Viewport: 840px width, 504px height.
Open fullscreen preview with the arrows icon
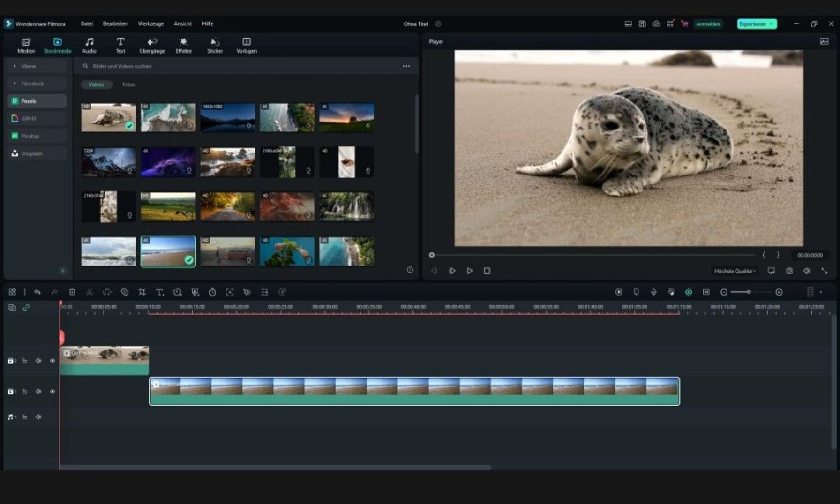[824, 271]
